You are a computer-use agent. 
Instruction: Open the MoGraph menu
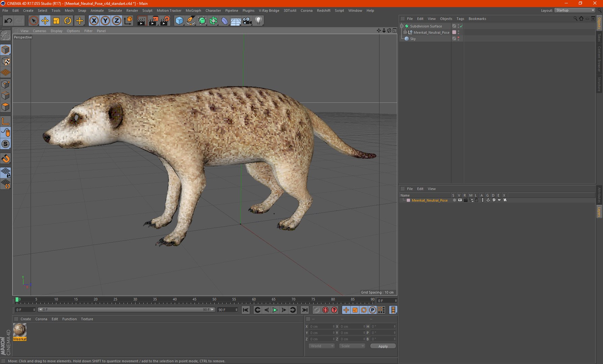193,10
